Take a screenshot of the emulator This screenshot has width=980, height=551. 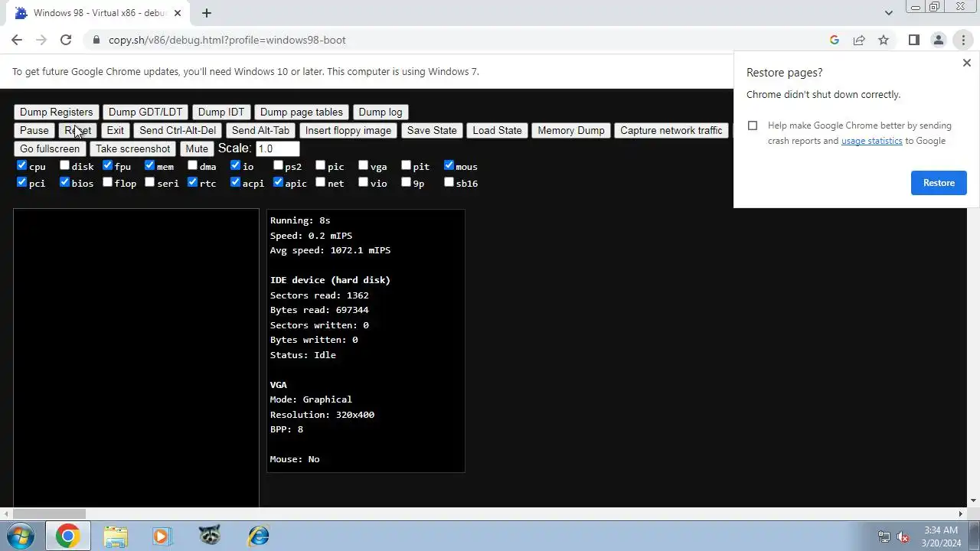click(x=133, y=148)
